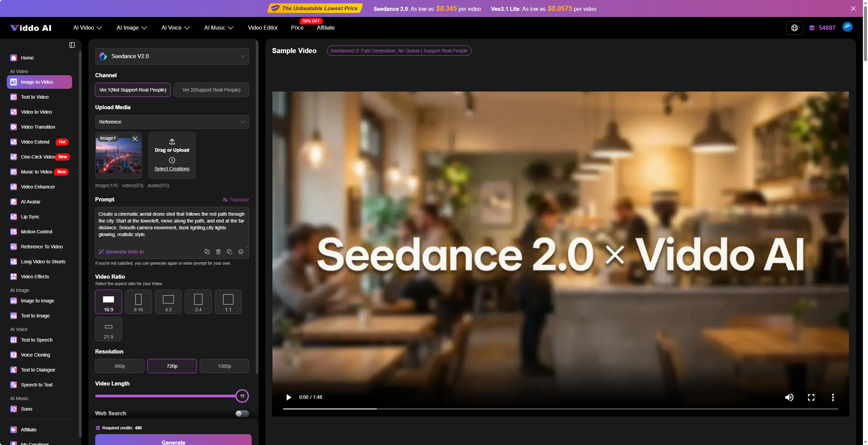
Task: Expand the AI Image top menu
Action: coord(132,28)
